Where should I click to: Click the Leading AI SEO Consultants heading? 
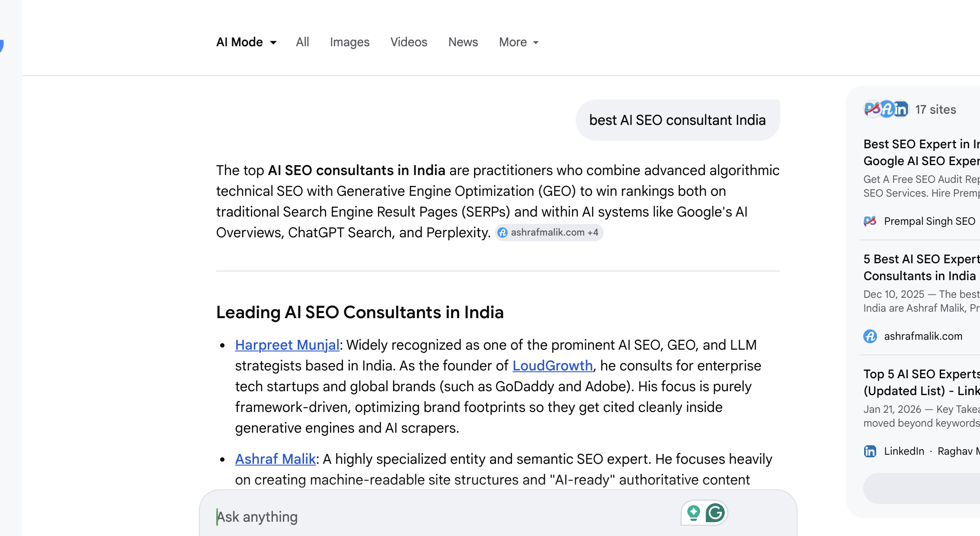point(360,312)
